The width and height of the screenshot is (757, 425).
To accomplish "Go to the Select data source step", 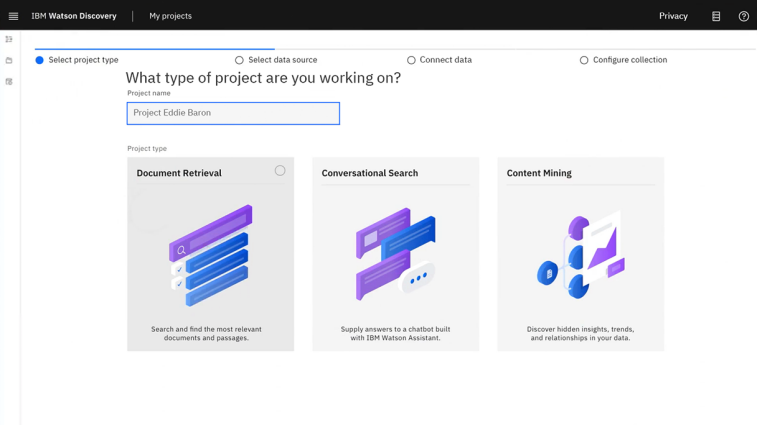I will click(x=276, y=60).
